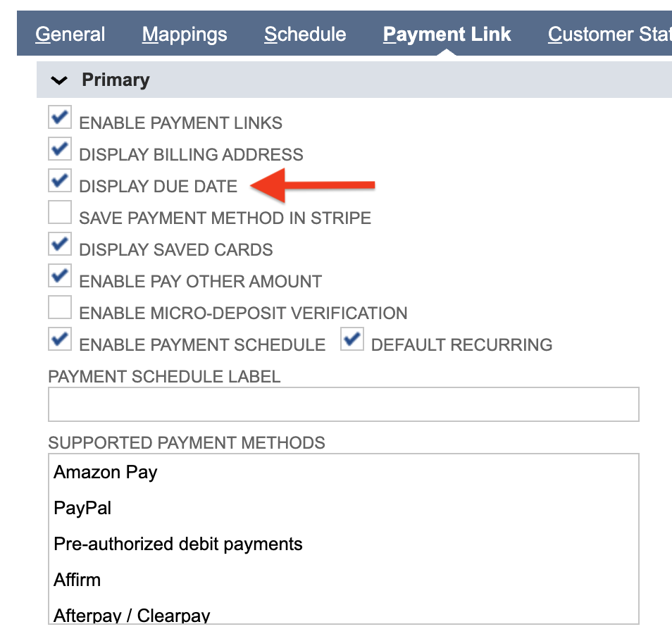Pick Affirm in the payment methods list
This screenshot has height=641, width=672.
click(77, 580)
